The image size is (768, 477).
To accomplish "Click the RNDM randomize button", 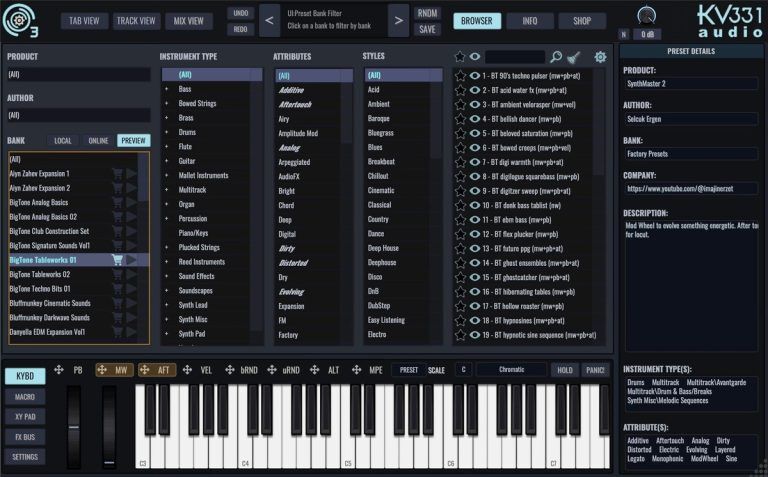I will tap(427, 13).
